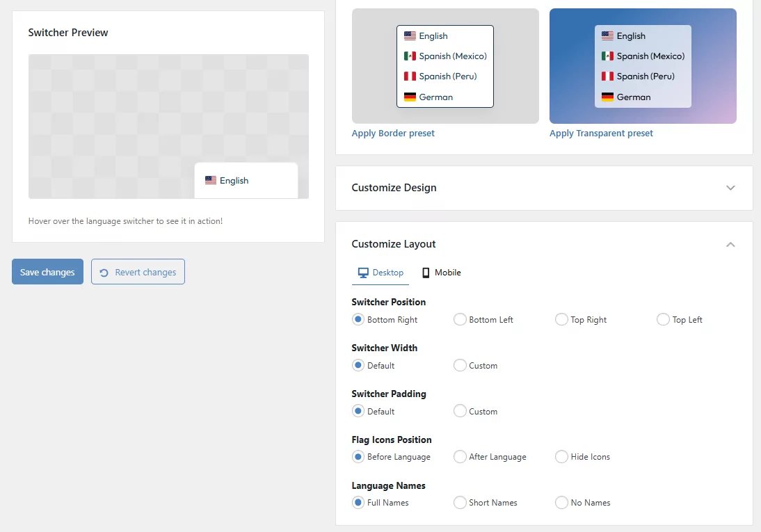Select Short Names for language names
761x532 pixels.
[460, 503]
